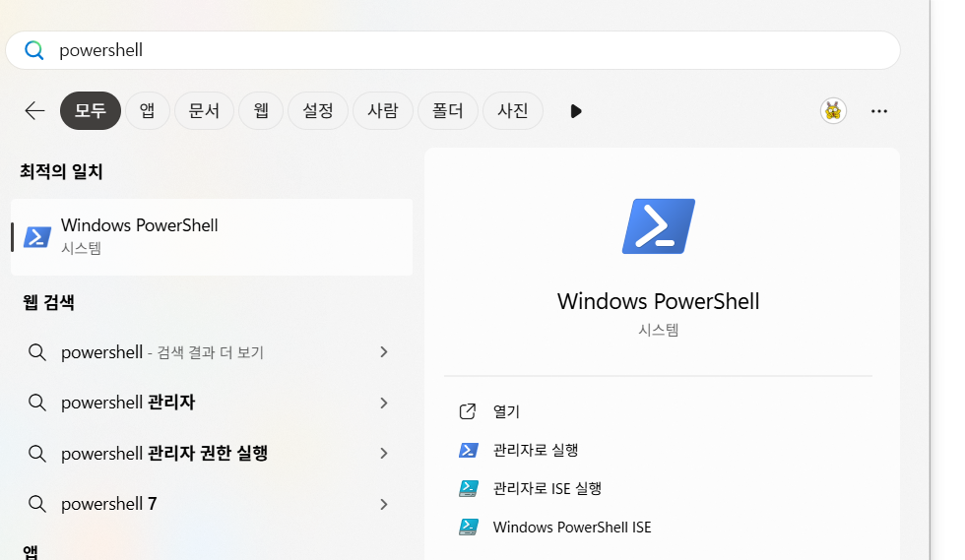Open Windows PowerShell ISE from actions list
The width and height of the screenshot is (965, 560).
tap(572, 528)
